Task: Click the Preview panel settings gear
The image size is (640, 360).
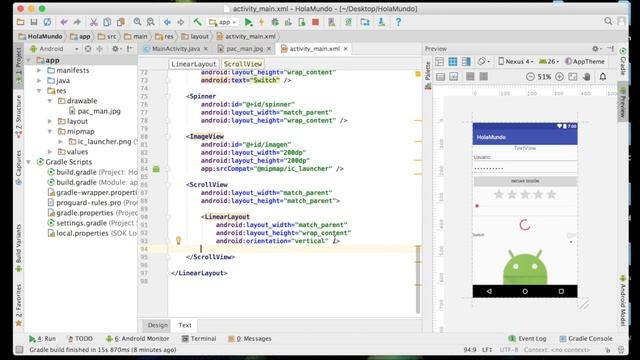Action: [596, 49]
